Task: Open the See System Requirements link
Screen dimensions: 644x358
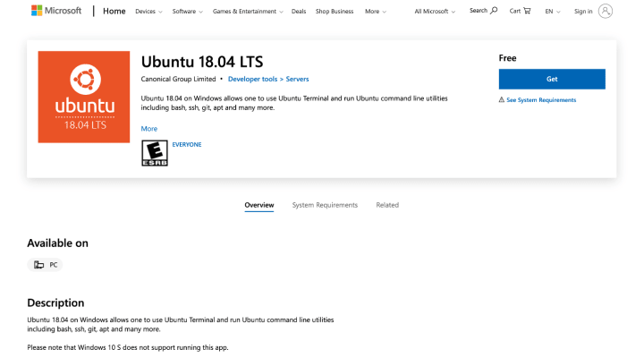Action: (541, 100)
